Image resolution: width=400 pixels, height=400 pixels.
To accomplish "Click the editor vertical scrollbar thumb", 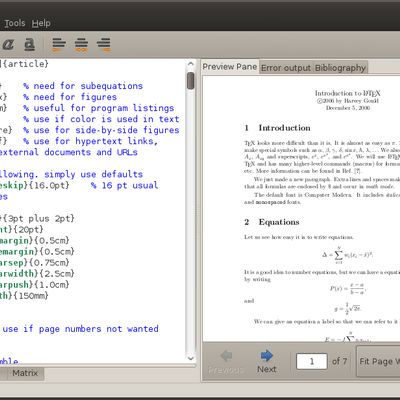I will 191,81.
